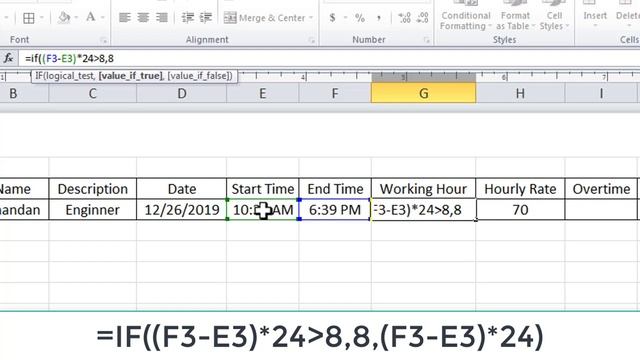Expand the Merge & Center dropdown arrow
This screenshot has height=360, width=640.
click(x=311, y=18)
